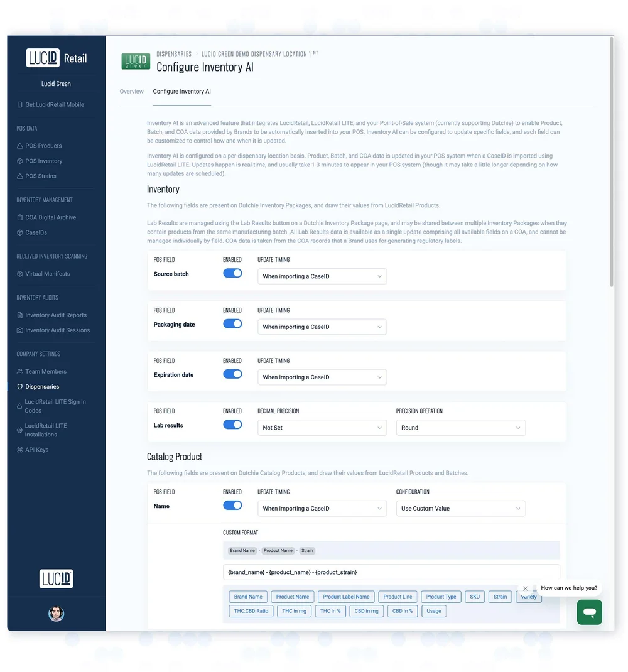Insert the Brand Name format tag button

(x=248, y=597)
